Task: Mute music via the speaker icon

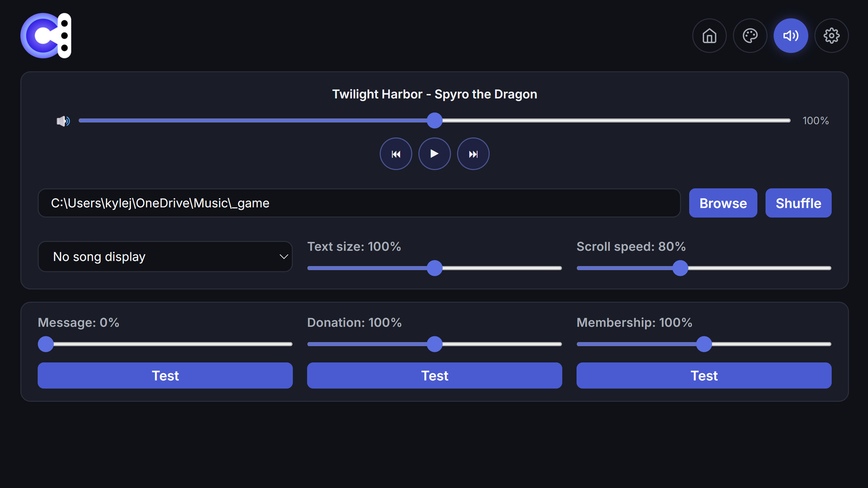Action: (63, 121)
